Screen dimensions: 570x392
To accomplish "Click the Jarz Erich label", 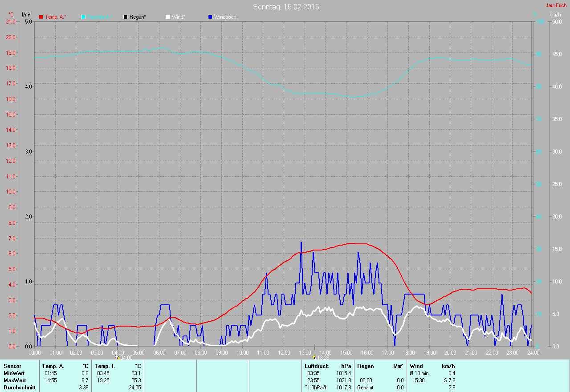I will tap(556, 5).
